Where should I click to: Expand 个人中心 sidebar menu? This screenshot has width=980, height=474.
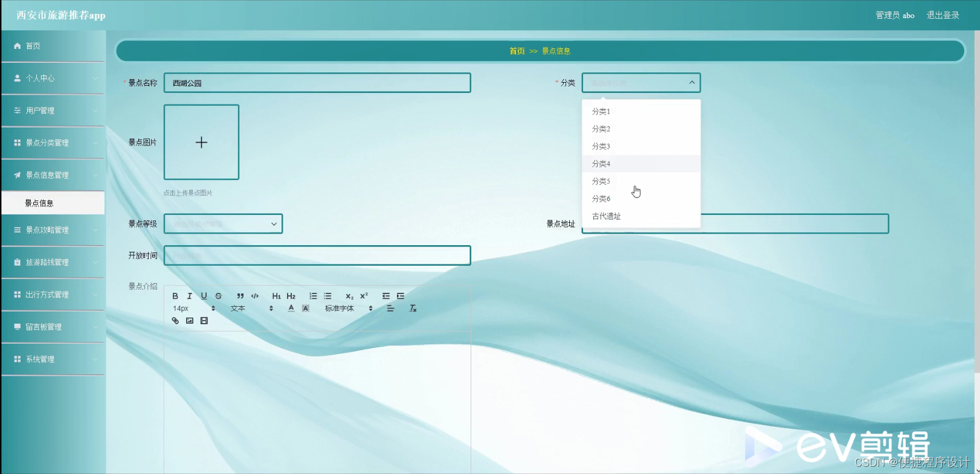click(x=53, y=78)
